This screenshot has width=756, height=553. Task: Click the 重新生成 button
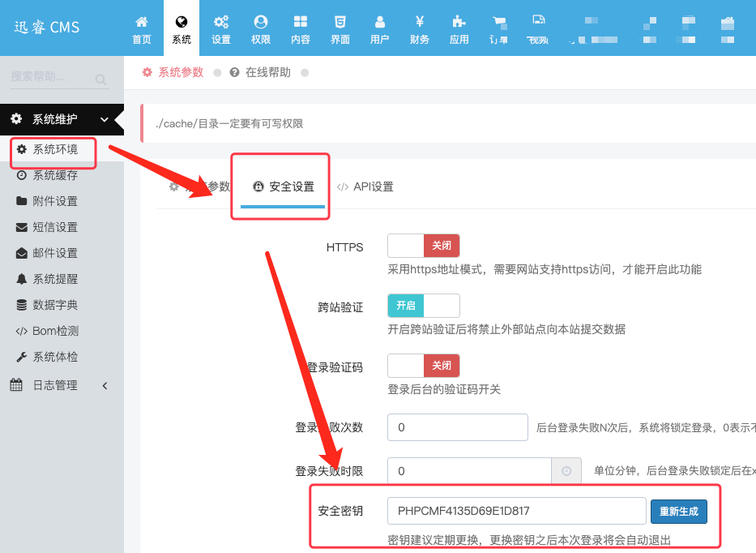click(679, 512)
